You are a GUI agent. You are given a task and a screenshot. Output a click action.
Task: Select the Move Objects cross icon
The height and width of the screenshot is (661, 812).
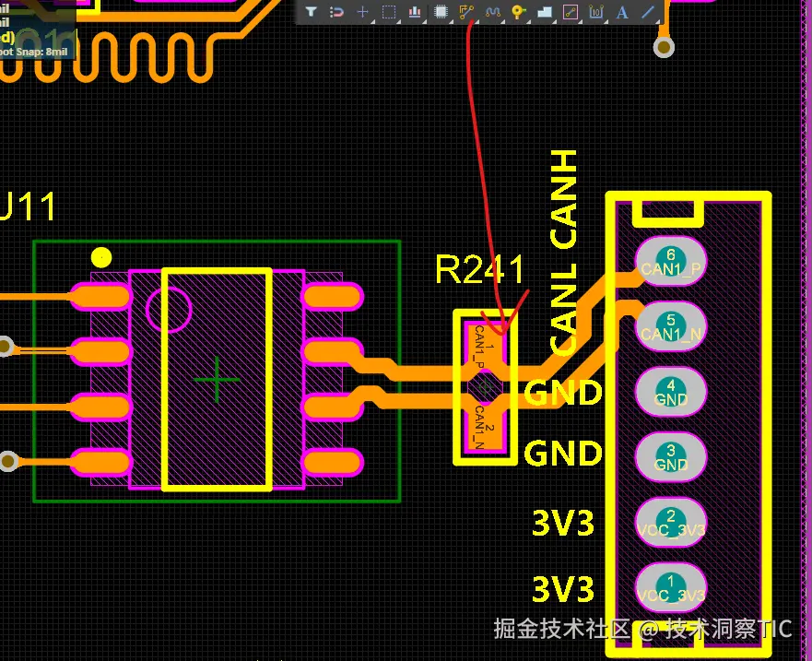(362, 11)
